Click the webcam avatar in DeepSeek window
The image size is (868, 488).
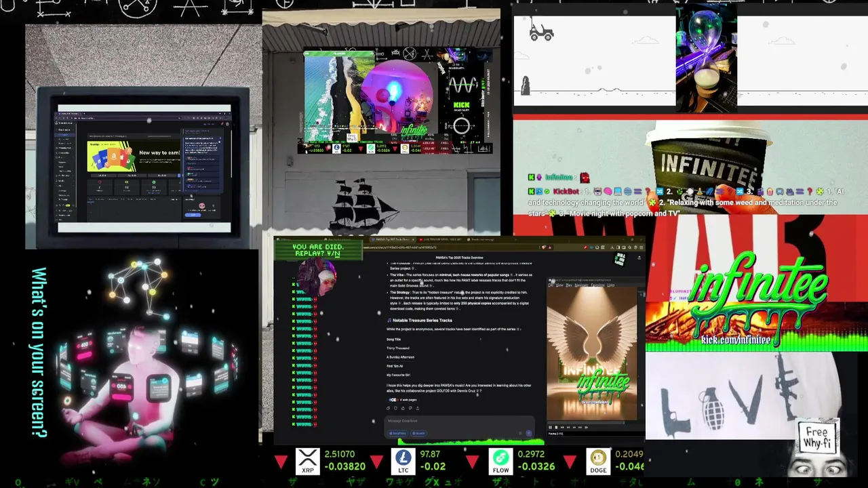click(317, 277)
